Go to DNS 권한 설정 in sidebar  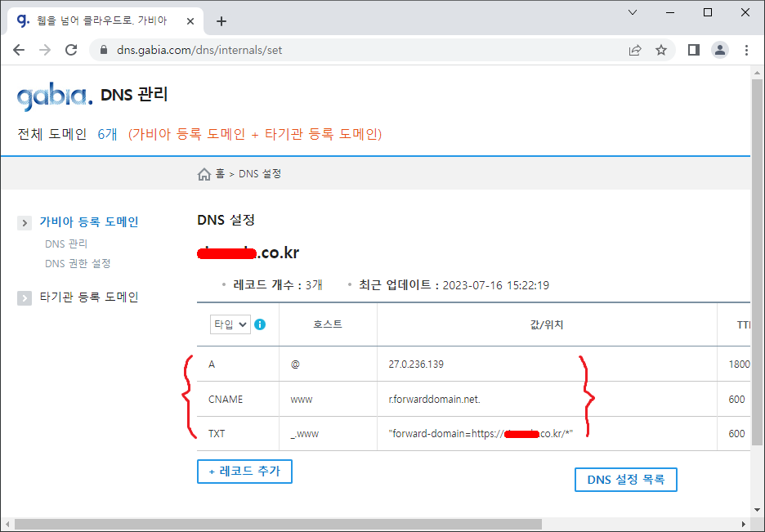[78, 263]
